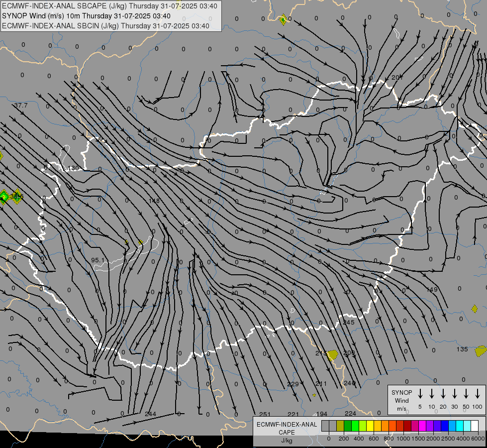Click the 1000 tick label in the legend
The width and height of the screenshot is (487, 448).
coord(403,439)
